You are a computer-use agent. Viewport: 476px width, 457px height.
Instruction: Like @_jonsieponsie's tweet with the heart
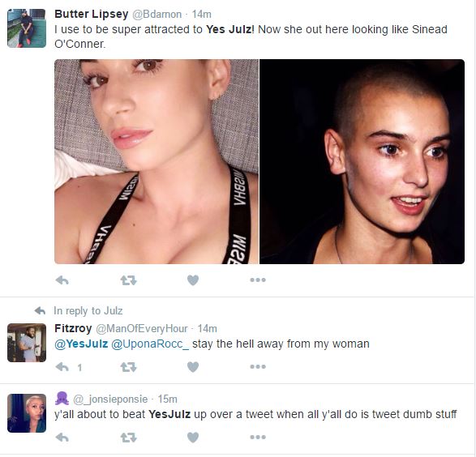[193, 438]
